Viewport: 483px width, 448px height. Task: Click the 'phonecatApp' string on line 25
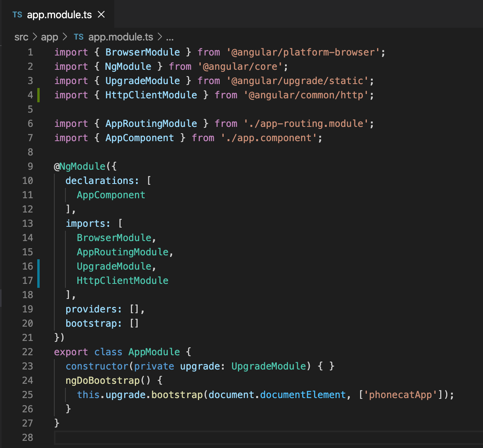click(401, 395)
